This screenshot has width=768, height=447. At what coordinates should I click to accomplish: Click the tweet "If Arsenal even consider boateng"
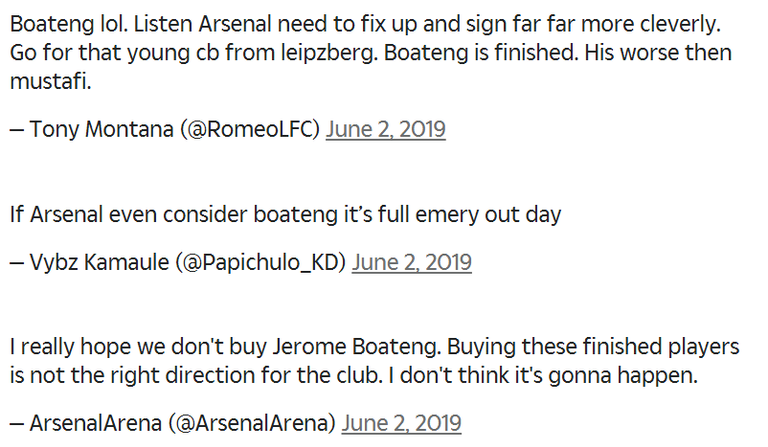point(285,214)
